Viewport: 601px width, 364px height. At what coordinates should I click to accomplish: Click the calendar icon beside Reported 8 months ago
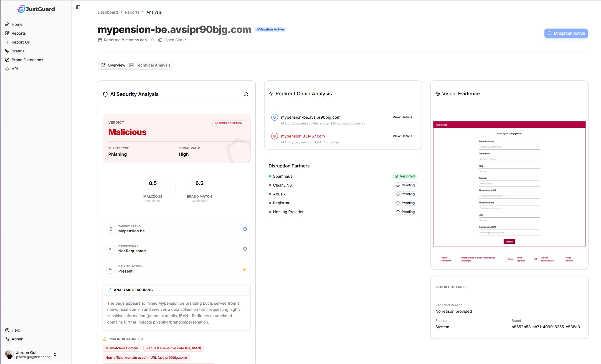coord(100,40)
